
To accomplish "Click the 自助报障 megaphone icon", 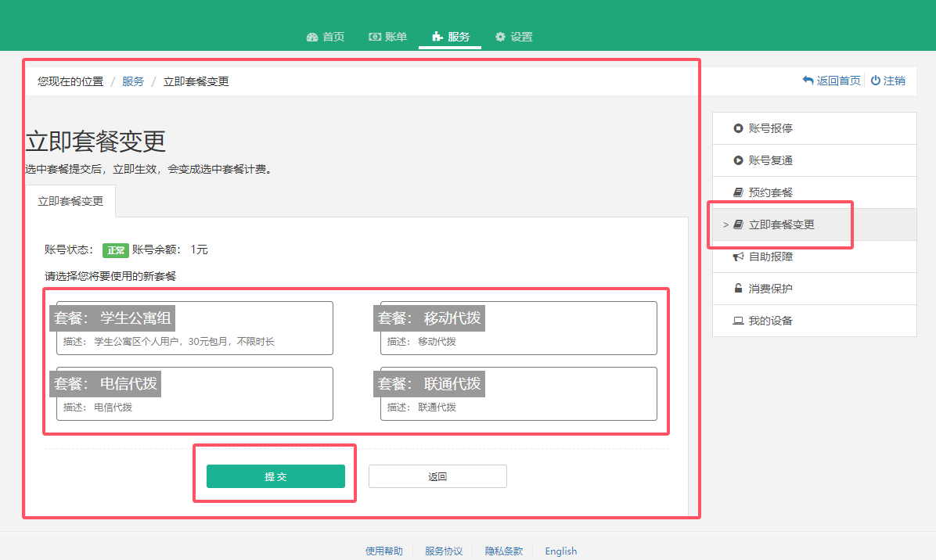I will [738, 257].
